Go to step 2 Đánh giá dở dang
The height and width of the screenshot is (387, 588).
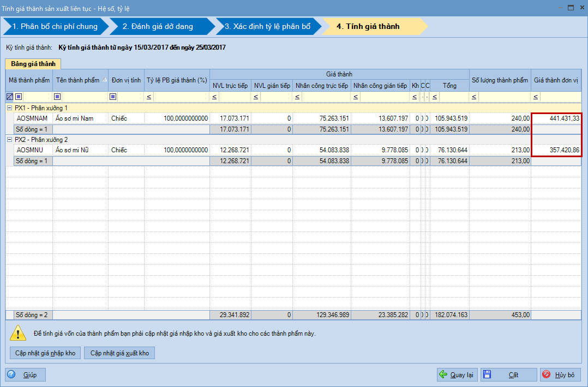pos(158,26)
